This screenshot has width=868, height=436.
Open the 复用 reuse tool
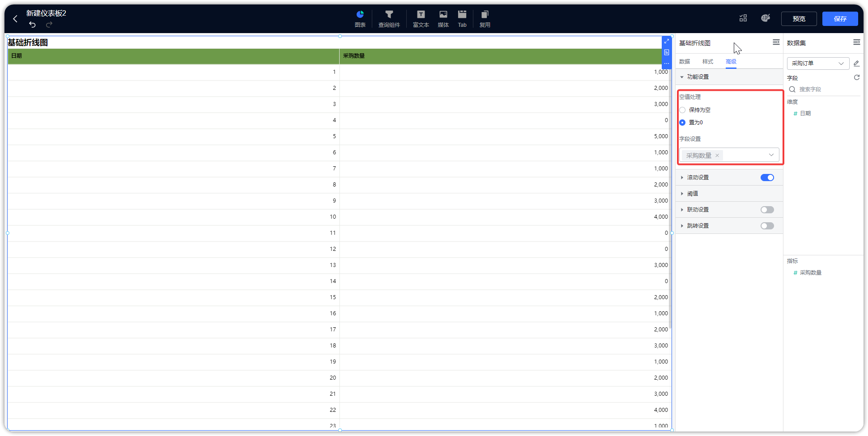485,19
